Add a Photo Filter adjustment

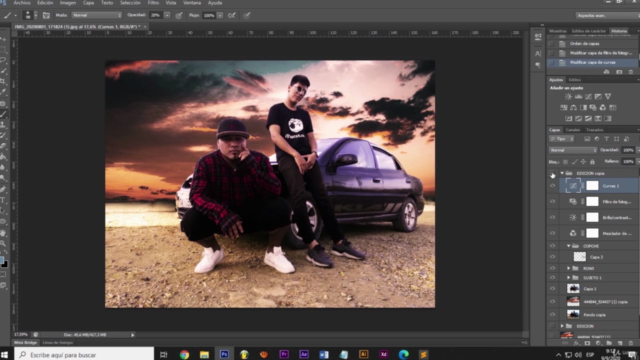(593, 108)
